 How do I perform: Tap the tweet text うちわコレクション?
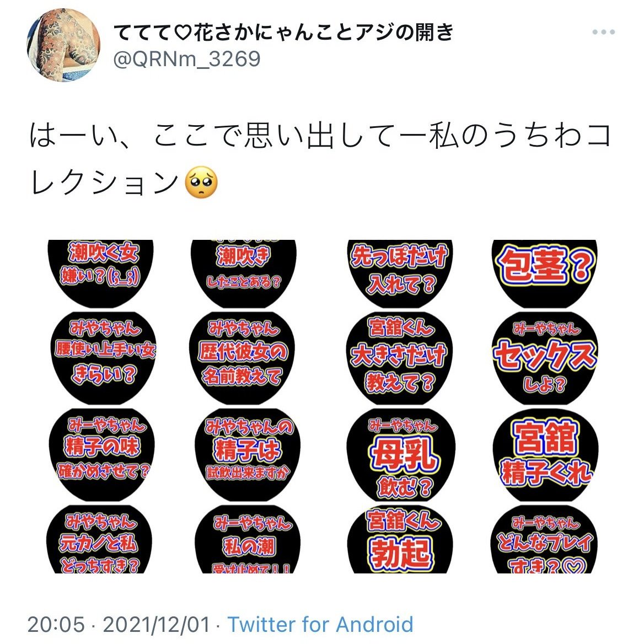pos(320,159)
